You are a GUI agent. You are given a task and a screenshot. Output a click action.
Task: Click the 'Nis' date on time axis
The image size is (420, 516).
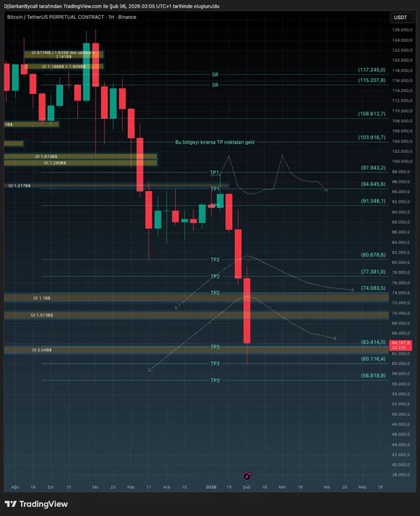pyautogui.click(x=327, y=487)
